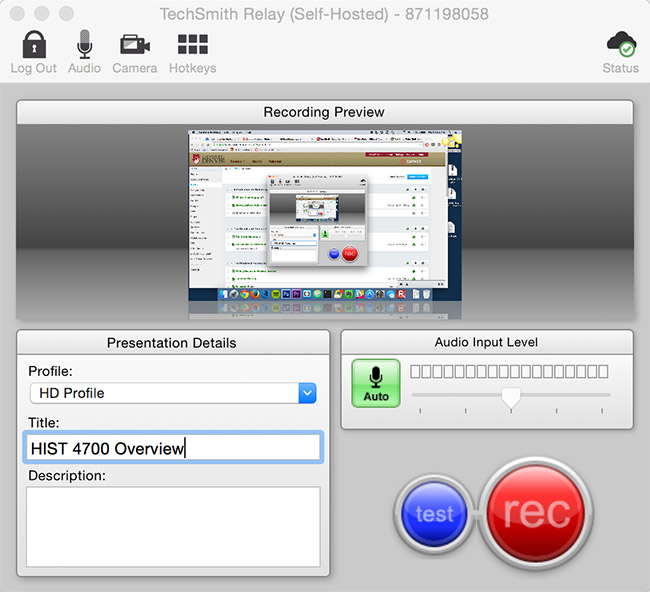
Task: Click the red close window button
Action: [17, 14]
